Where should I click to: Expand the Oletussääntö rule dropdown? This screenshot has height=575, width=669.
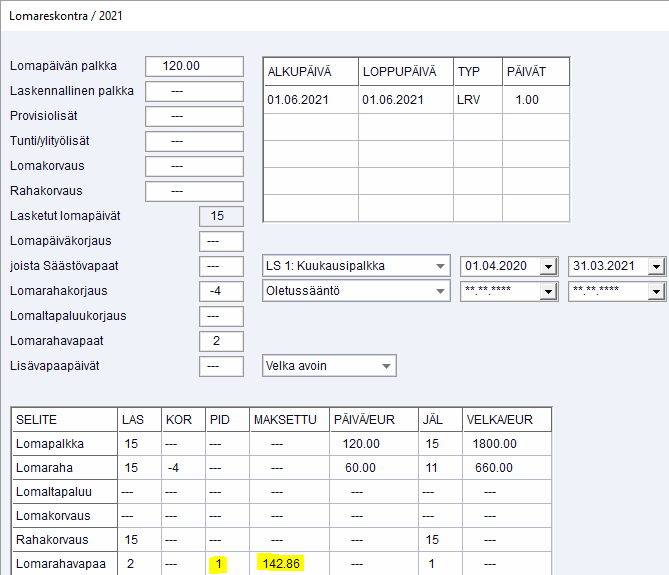pos(441,291)
